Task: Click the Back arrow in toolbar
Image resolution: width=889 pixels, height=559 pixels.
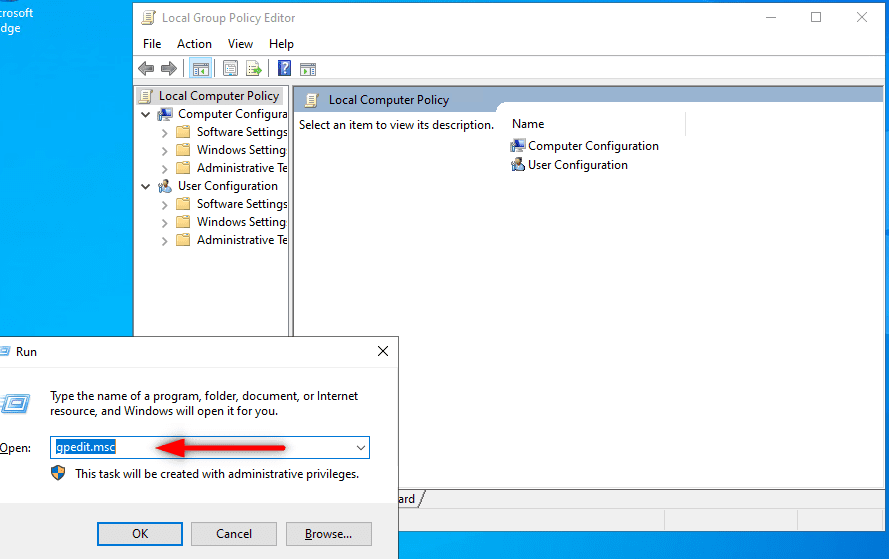Action: coord(146,69)
